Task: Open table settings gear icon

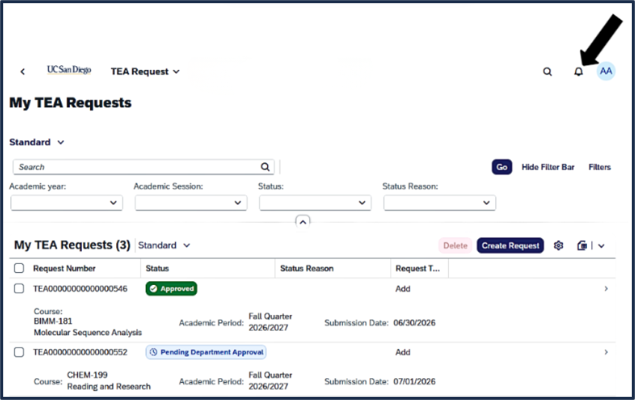Action: click(558, 245)
